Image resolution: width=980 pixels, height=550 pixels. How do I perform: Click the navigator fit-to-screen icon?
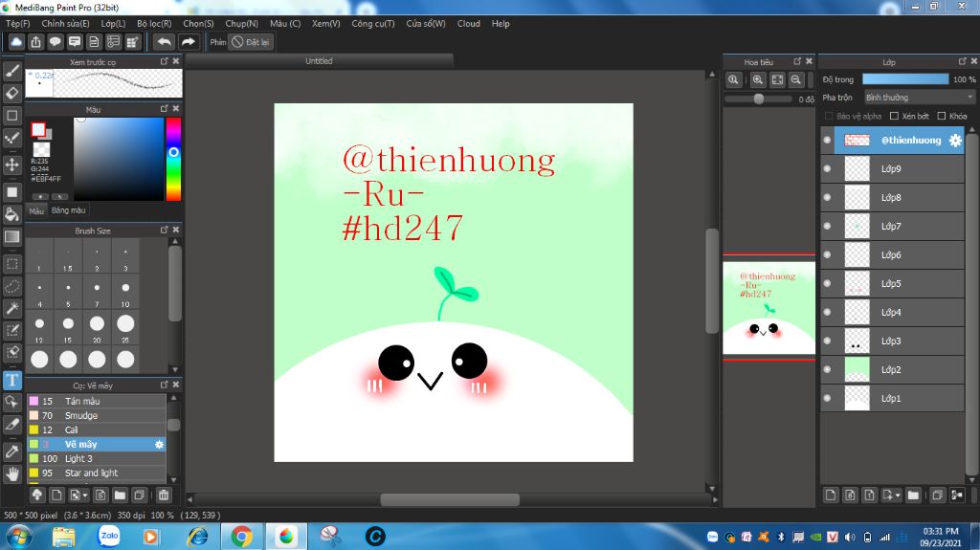777,79
